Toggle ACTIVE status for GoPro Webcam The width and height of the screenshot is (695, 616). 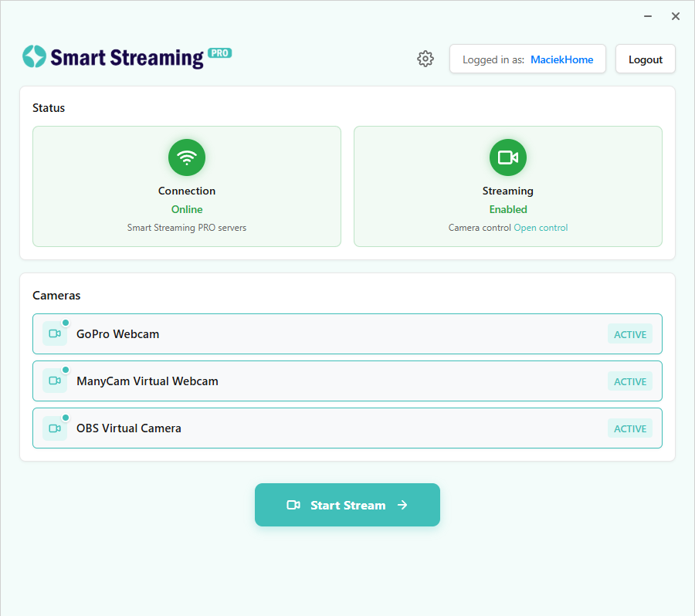tap(630, 334)
